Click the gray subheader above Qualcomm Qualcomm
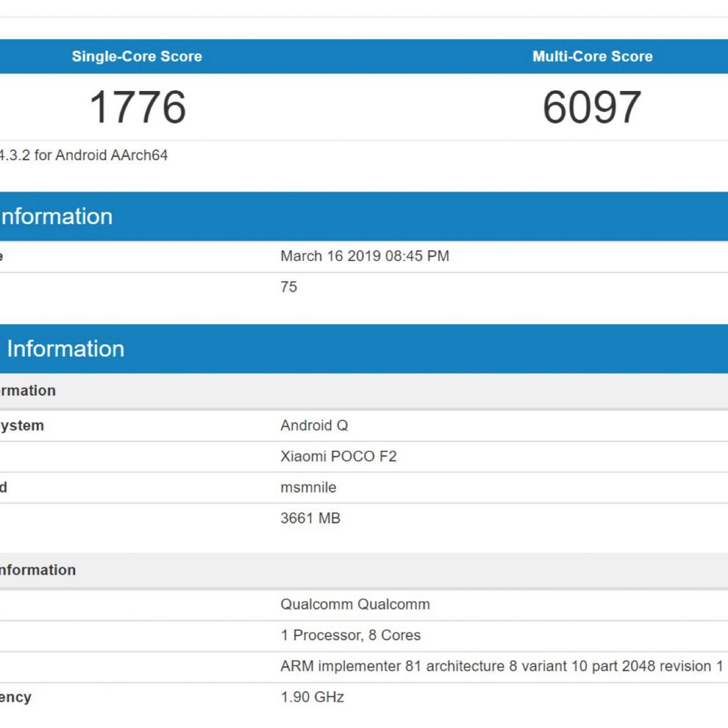 pos(364,570)
